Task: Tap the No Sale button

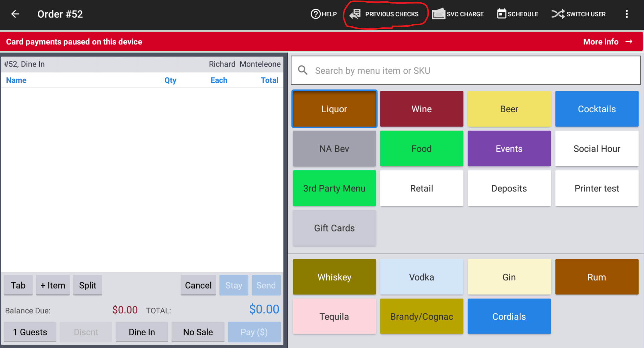Action: click(x=198, y=332)
